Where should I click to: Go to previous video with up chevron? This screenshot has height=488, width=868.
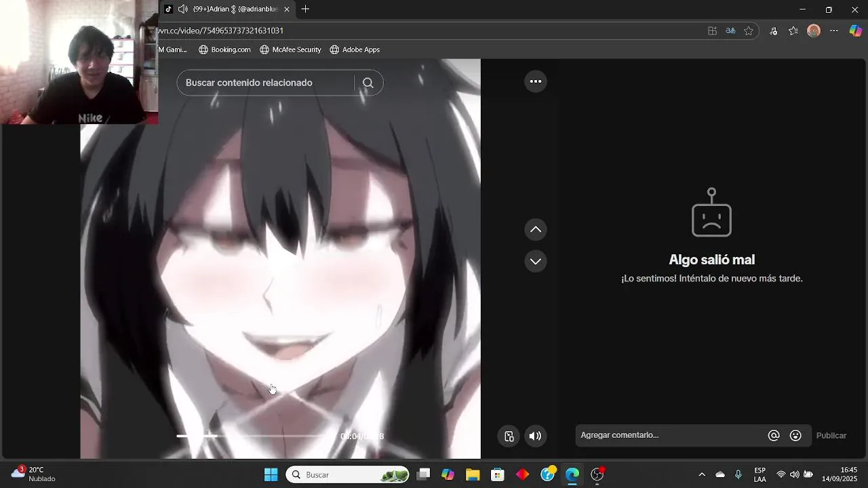[535, 230]
